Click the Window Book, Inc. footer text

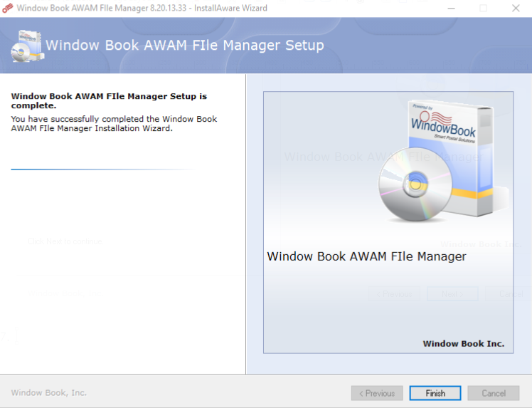pyautogui.click(x=49, y=393)
